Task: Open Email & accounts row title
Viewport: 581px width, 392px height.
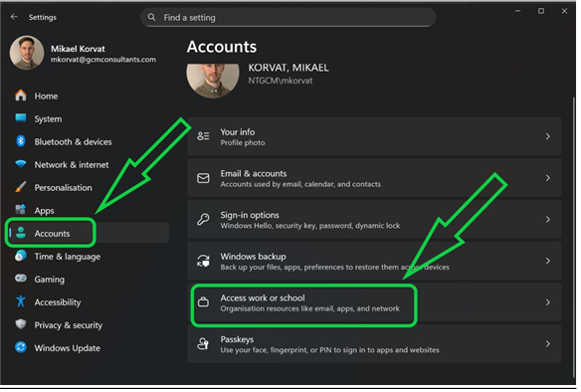Action: point(254,174)
